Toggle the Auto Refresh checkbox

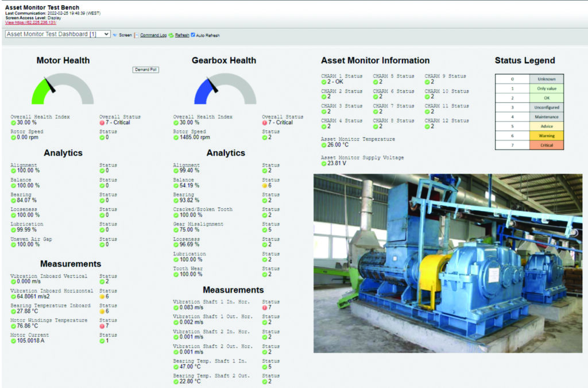[193, 35]
